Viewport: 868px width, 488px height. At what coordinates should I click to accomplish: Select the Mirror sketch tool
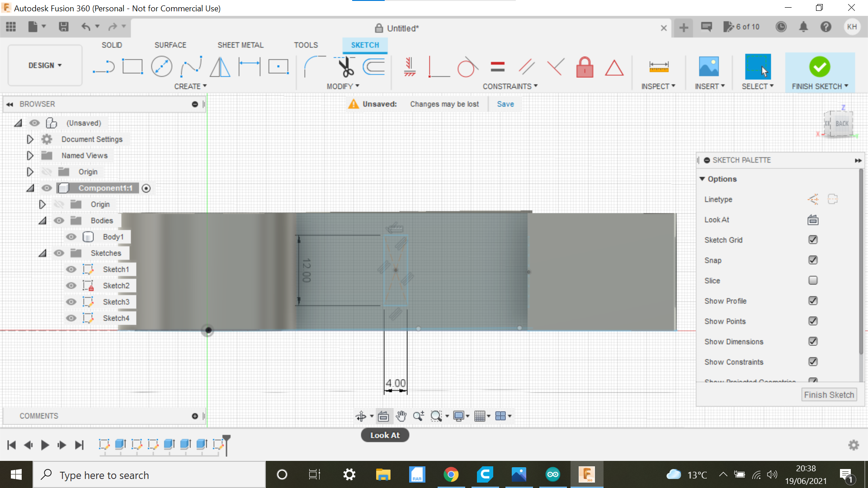point(220,67)
